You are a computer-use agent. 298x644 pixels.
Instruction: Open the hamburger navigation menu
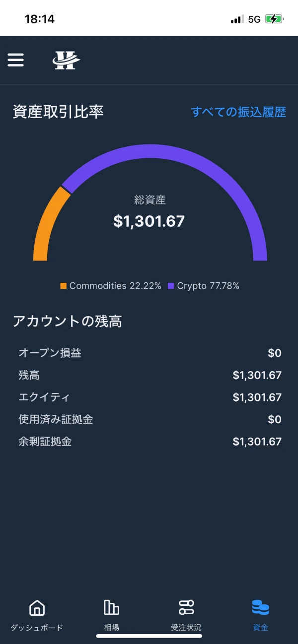tap(15, 60)
